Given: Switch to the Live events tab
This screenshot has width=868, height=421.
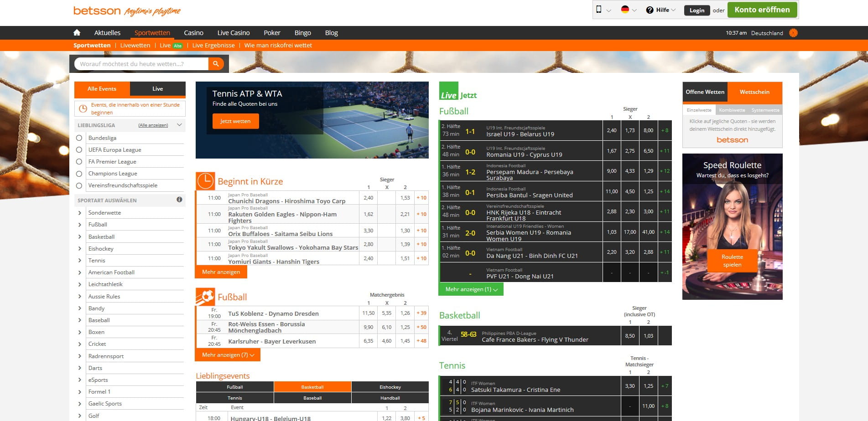Looking at the screenshot, I should [x=158, y=89].
